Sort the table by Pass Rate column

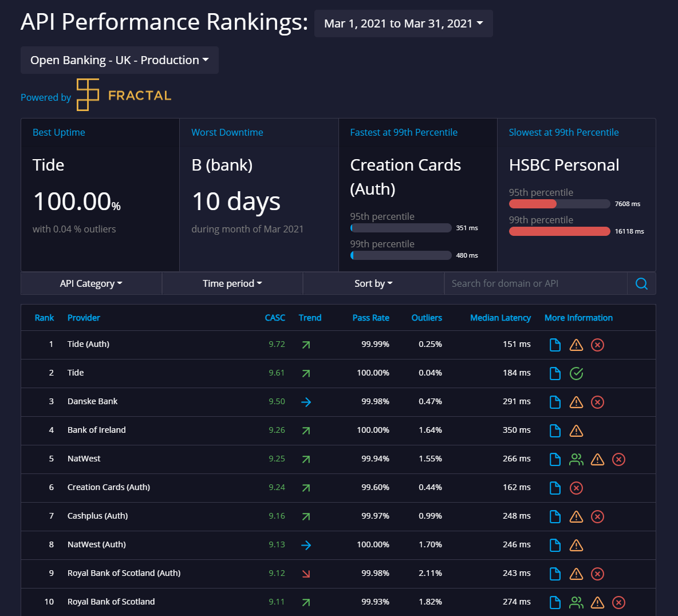coord(371,317)
